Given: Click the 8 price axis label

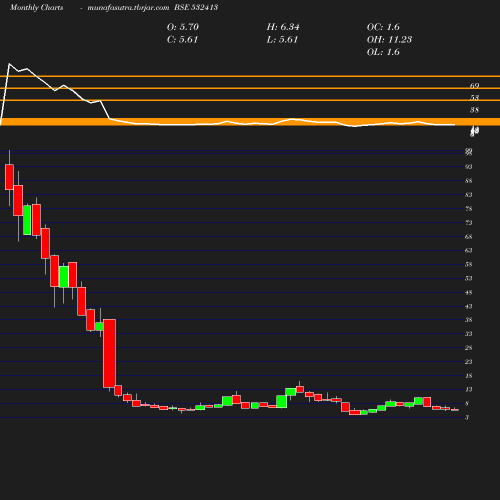Looking at the screenshot, I should 467,404.
